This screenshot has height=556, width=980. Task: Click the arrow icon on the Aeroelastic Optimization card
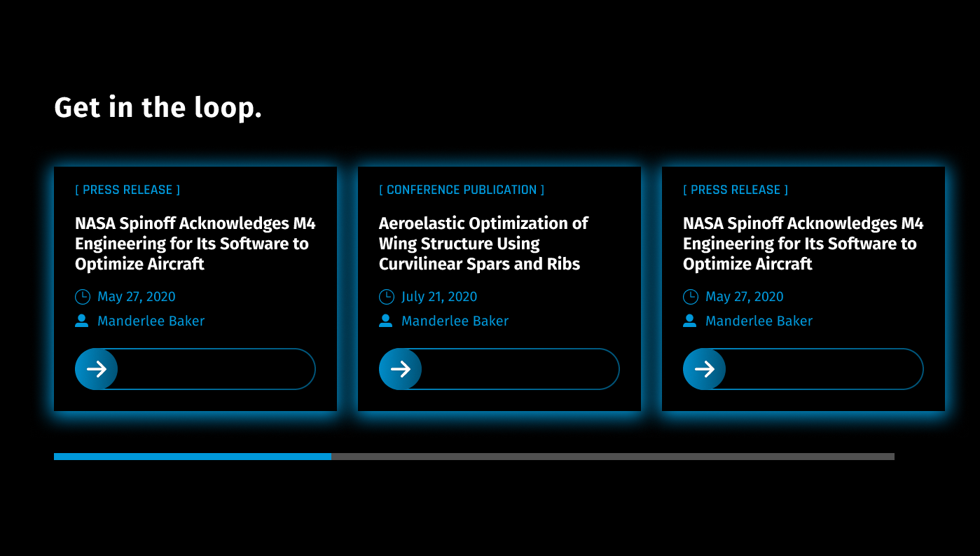coord(400,369)
